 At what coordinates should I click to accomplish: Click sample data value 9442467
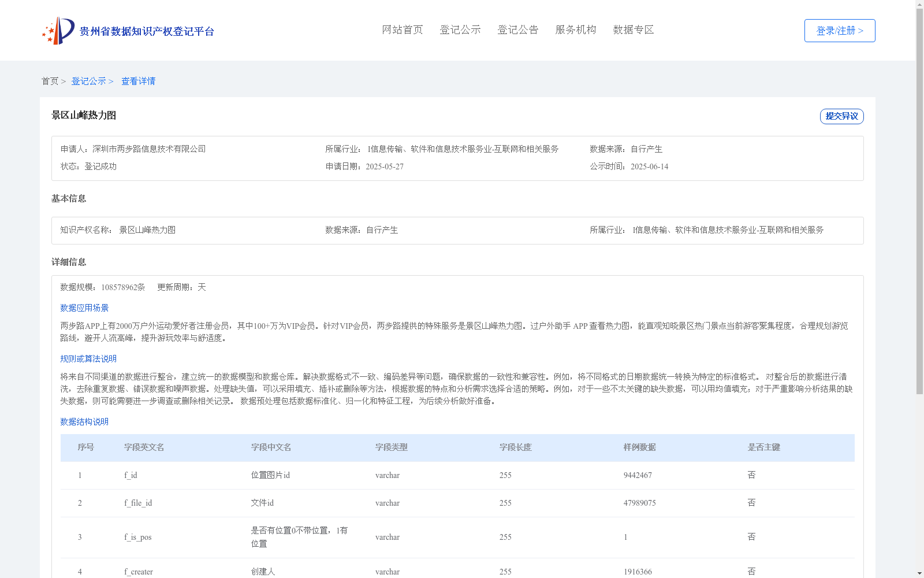coord(638,475)
